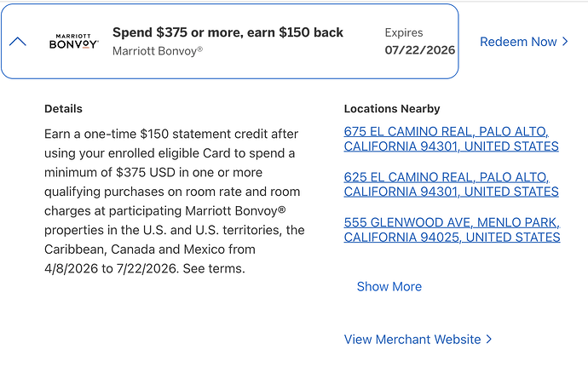Click the Marriott Bonvoy logo
The height and width of the screenshot is (367, 588).
(72, 42)
